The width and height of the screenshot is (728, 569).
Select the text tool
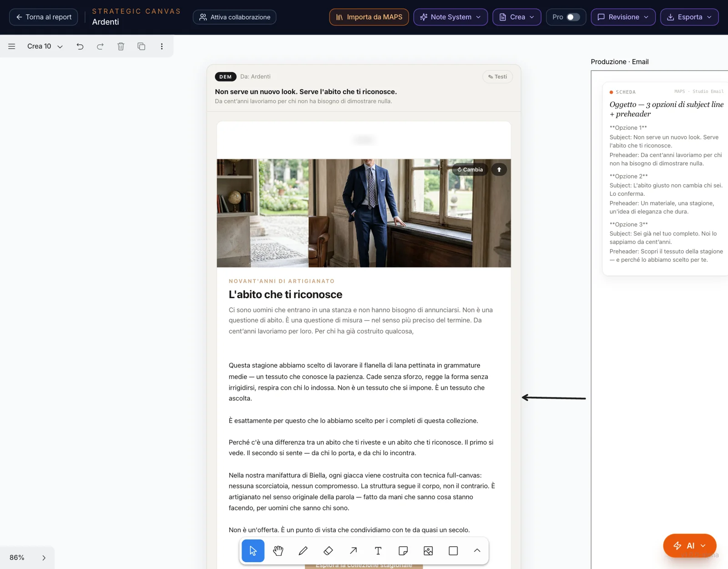pyautogui.click(x=378, y=551)
